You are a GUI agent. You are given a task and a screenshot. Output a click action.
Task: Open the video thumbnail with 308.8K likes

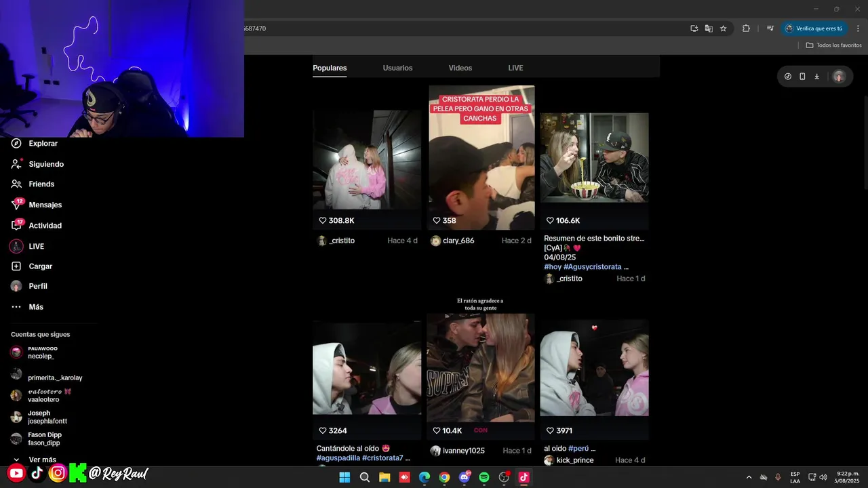(367, 160)
